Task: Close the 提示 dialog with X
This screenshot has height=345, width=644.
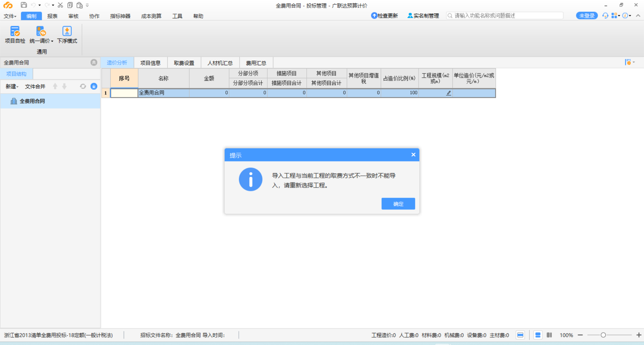Action: click(x=413, y=155)
